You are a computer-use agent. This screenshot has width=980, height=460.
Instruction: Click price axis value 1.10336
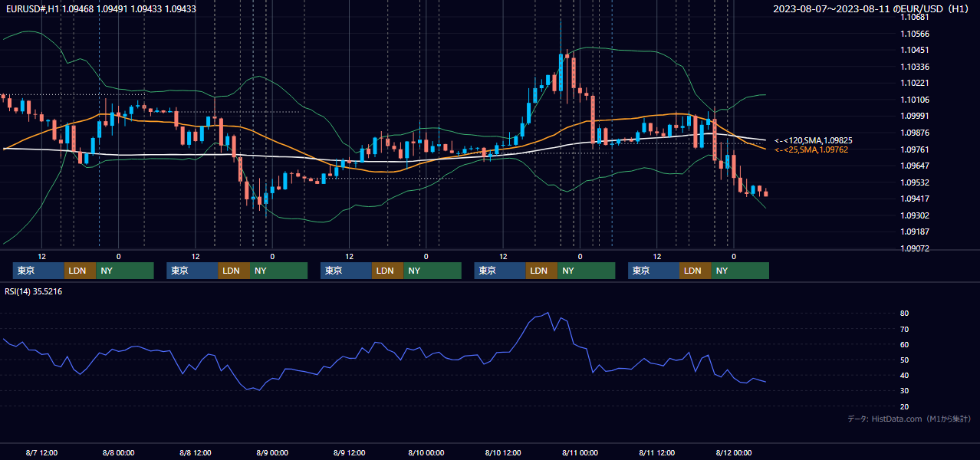[915, 67]
